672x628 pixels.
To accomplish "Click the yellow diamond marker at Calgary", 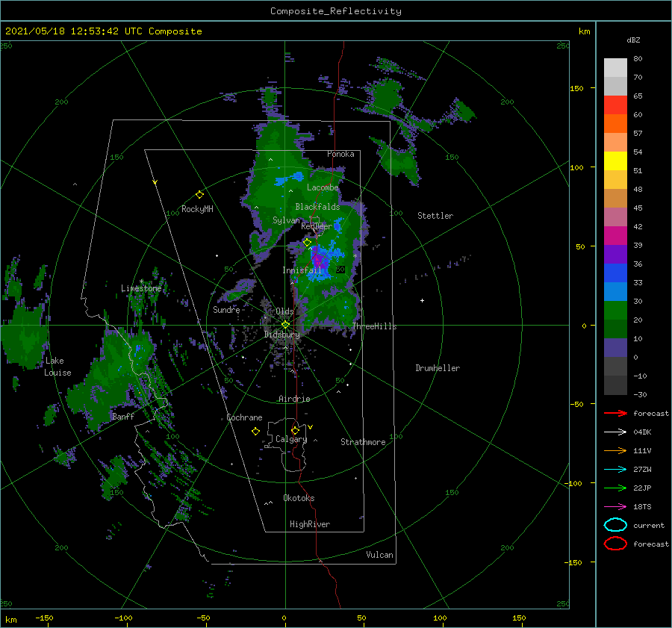I will [295, 430].
